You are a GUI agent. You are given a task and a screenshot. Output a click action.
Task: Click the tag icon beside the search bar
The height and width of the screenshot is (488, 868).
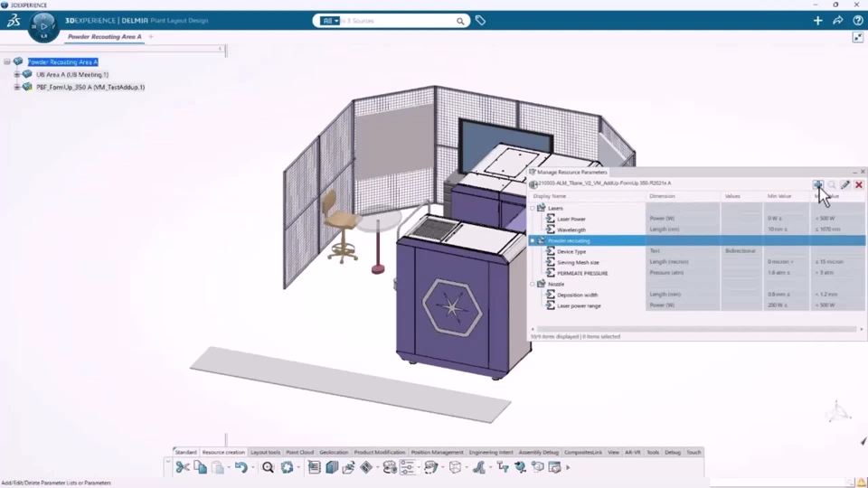pos(480,21)
